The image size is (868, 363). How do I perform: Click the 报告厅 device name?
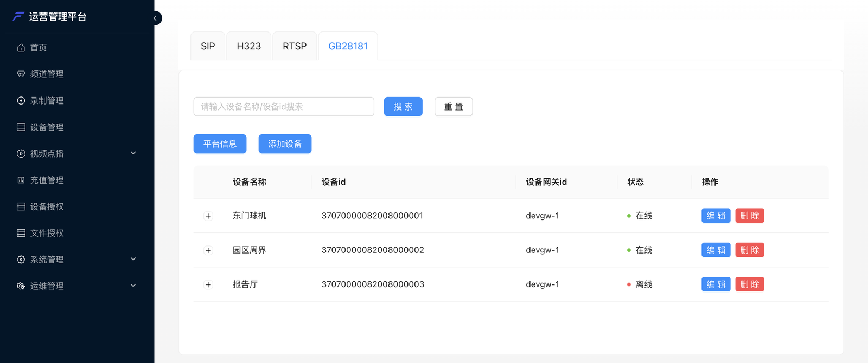click(245, 284)
